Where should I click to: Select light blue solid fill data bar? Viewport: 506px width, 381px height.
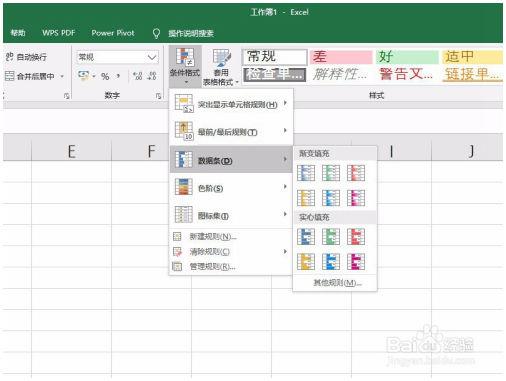(331, 262)
